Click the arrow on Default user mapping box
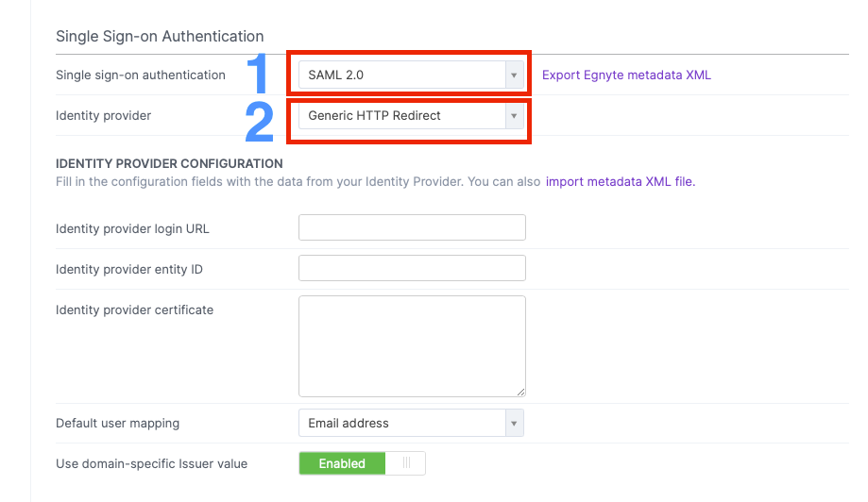The height and width of the screenshot is (502, 868). click(514, 423)
